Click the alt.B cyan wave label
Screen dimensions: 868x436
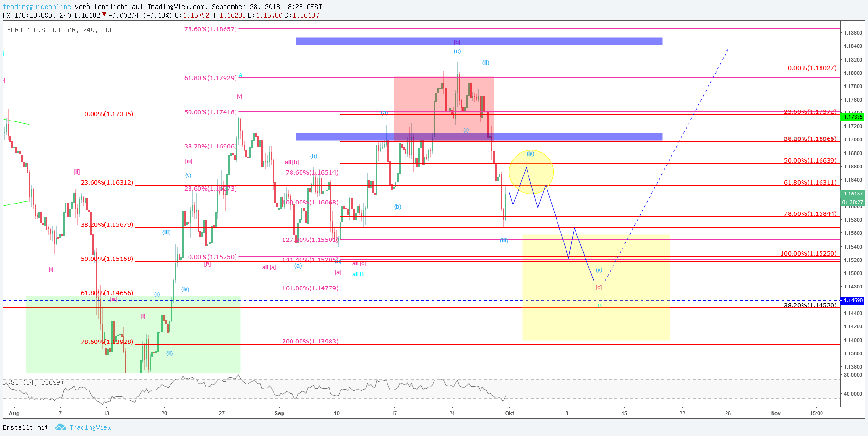(x=358, y=274)
